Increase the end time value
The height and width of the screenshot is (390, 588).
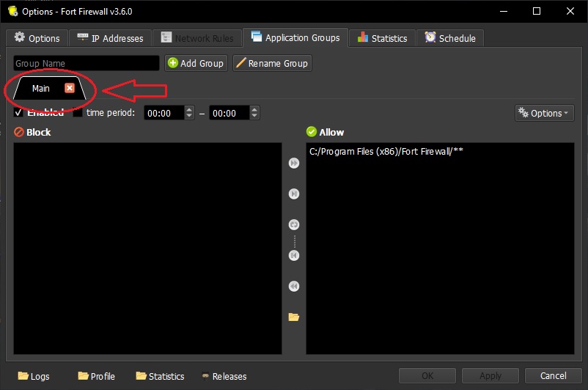coord(254,109)
